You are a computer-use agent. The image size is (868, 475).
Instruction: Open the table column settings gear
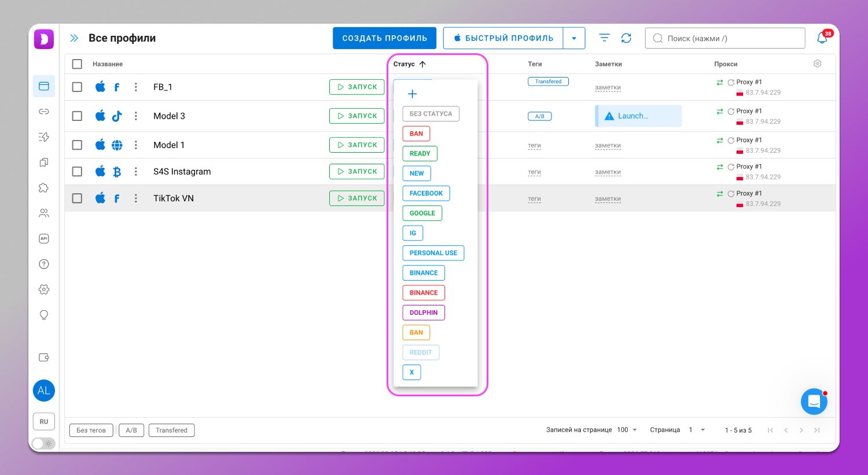pos(817,64)
